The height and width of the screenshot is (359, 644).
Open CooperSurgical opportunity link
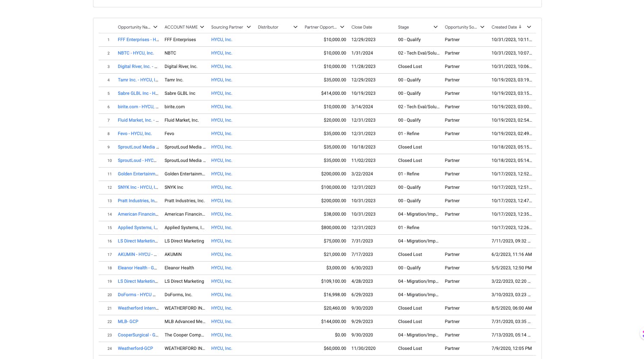138,335
